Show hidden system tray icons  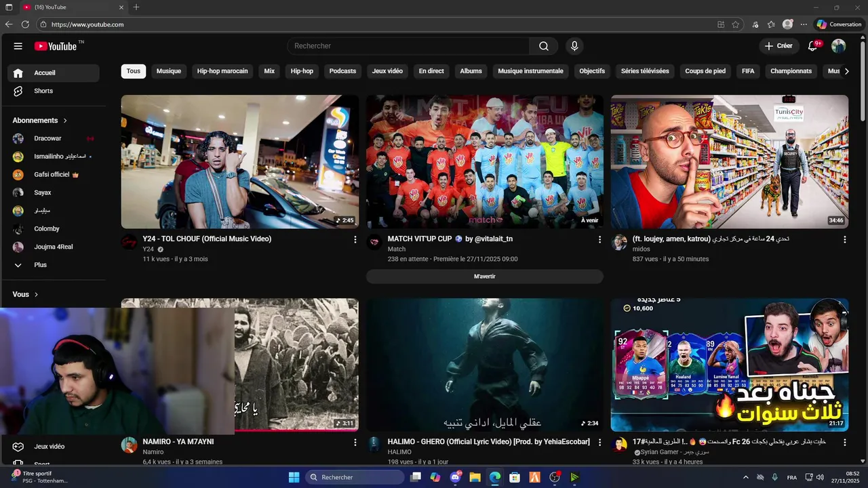tap(746, 477)
